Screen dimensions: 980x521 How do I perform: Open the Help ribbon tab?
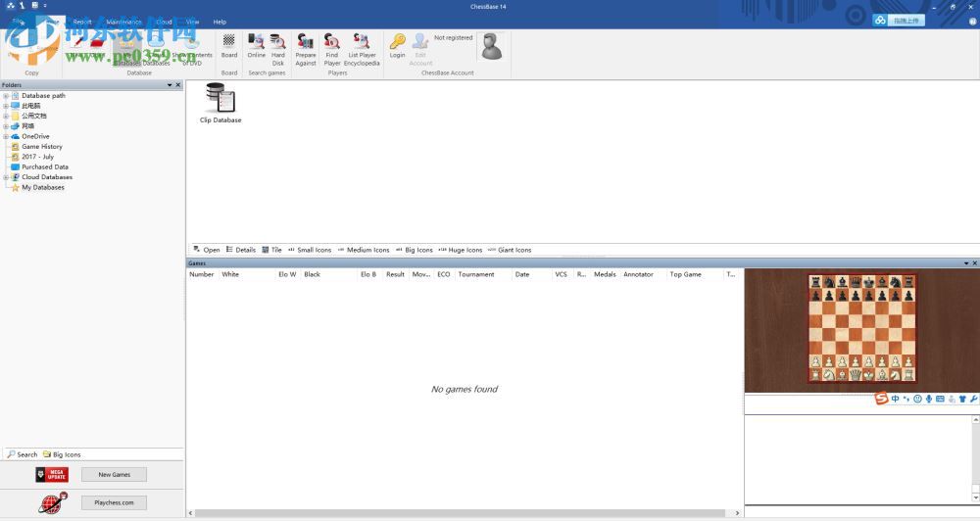click(220, 22)
